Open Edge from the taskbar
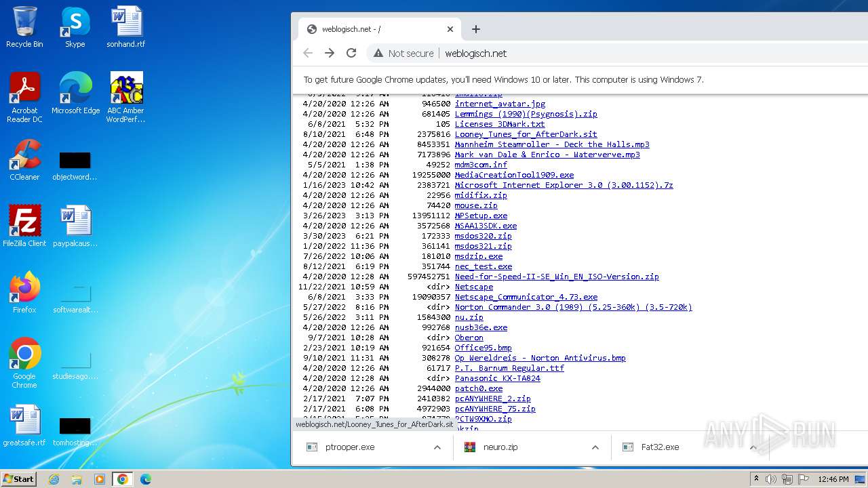Viewport: 868px width, 488px height. pos(146,479)
